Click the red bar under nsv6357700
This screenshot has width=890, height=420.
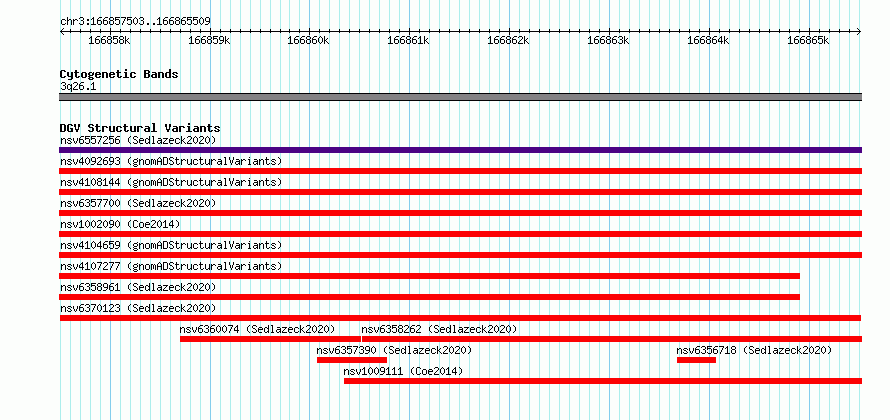460,213
